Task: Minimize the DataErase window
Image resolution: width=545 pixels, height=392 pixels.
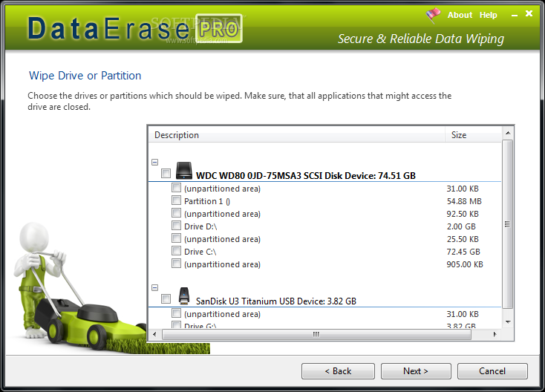Action: [515, 16]
